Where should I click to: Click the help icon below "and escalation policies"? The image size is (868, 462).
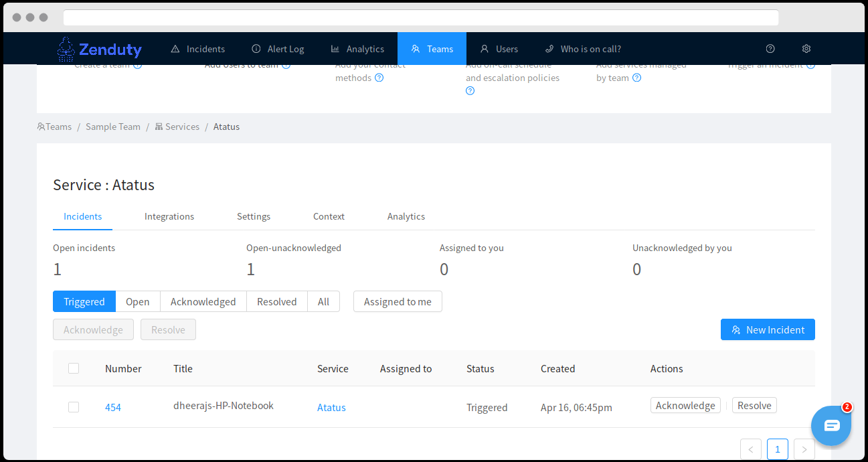(x=470, y=91)
